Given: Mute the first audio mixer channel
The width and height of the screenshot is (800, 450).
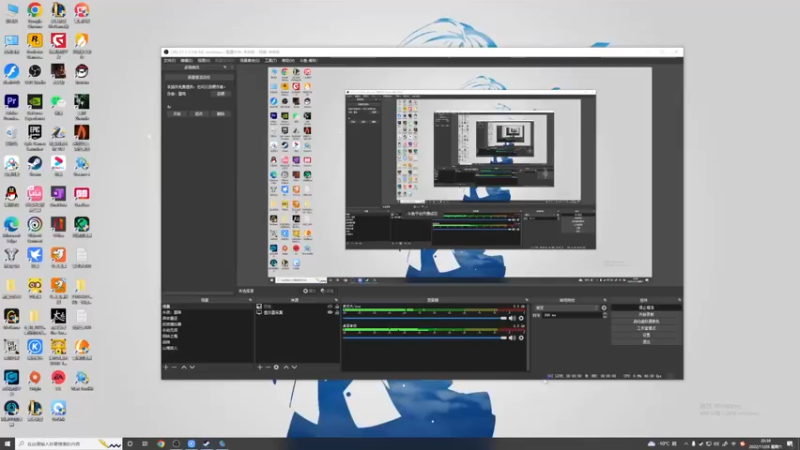Looking at the screenshot, I should tap(512, 318).
